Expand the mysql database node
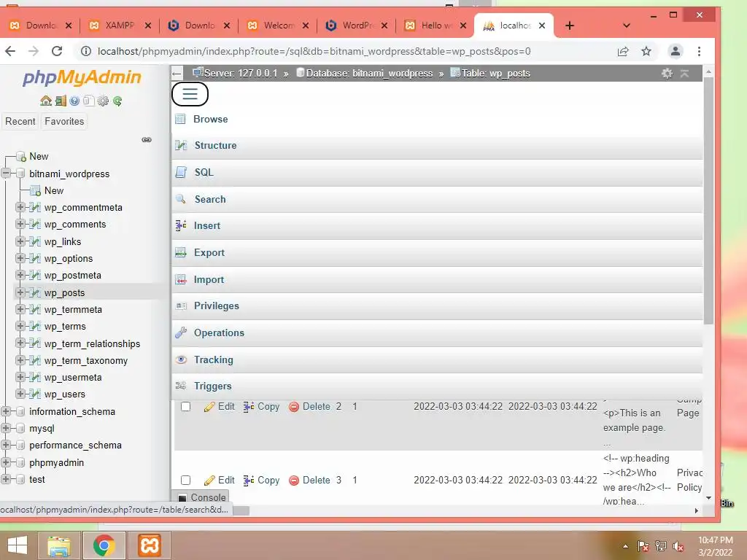This screenshot has height=560, width=747. 6,427
